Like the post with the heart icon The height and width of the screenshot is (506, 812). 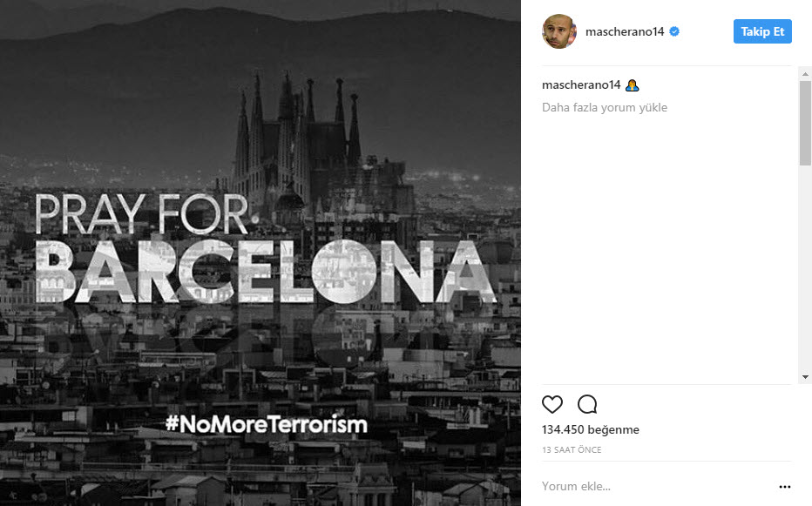point(552,404)
